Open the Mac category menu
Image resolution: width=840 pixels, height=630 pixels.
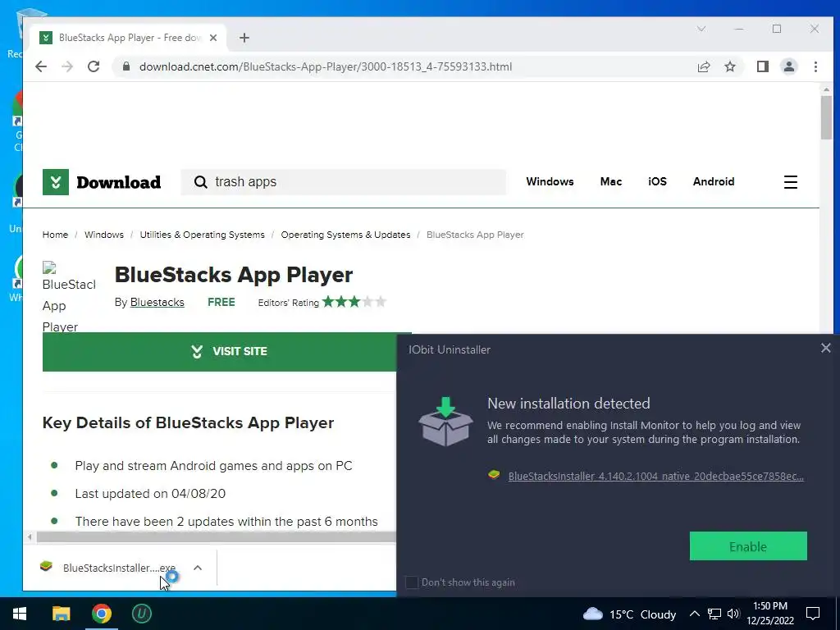coord(610,181)
